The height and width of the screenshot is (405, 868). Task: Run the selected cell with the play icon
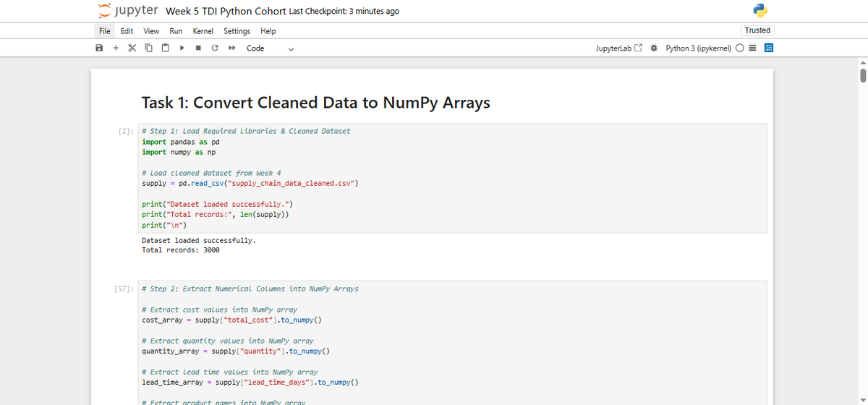(182, 48)
